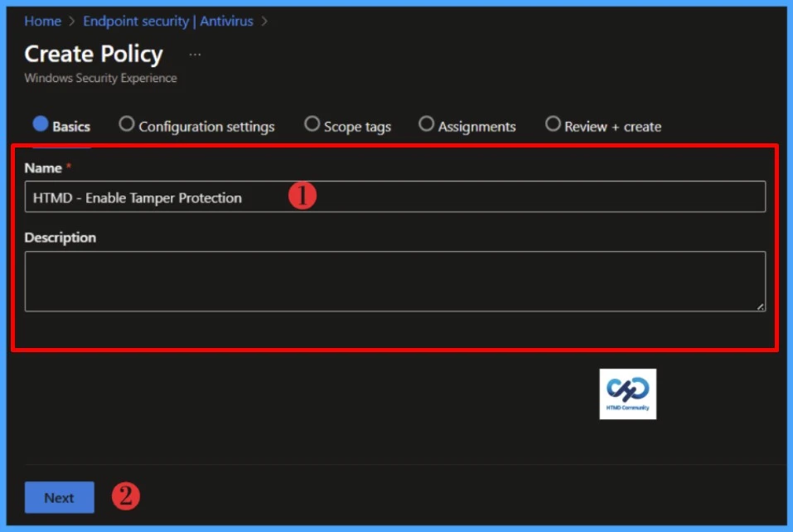This screenshot has height=532, width=793.
Task: Select the Assignments radio button
Action: point(427,126)
